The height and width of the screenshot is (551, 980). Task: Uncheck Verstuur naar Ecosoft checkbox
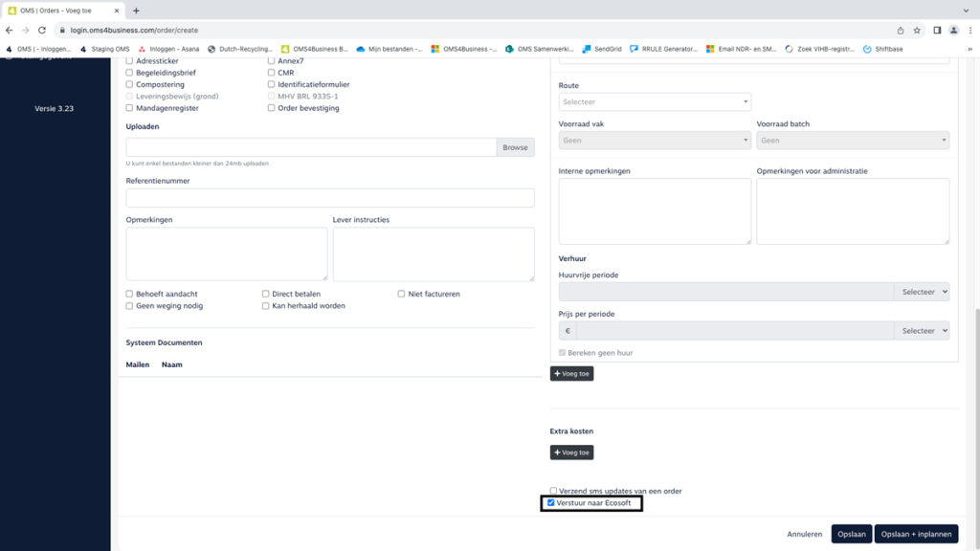click(551, 502)
